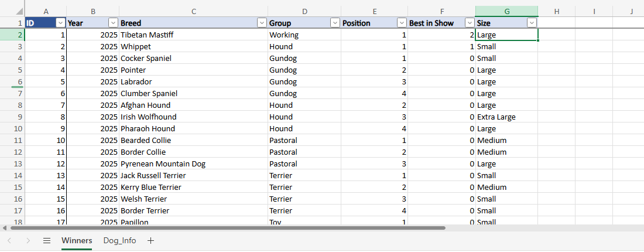The height and width of the screenshot is (252, 644).
Task: Open the Size column filter dropdown
Action: tap(532, 23)
